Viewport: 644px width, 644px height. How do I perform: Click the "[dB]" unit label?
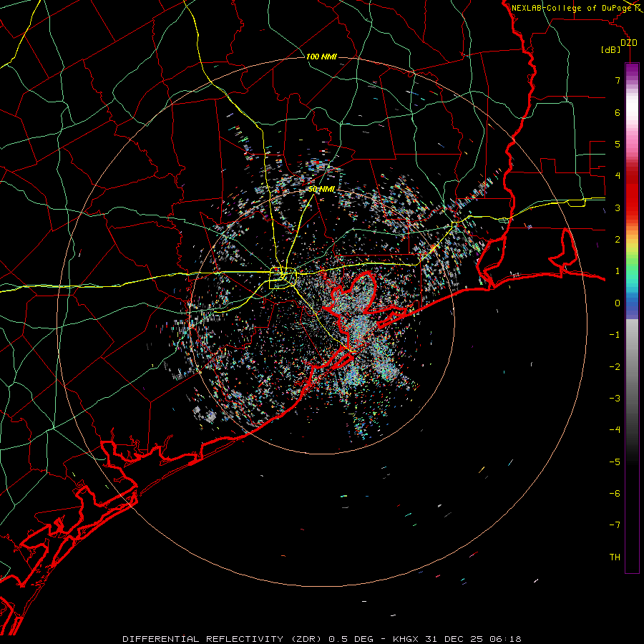(611, 50)
